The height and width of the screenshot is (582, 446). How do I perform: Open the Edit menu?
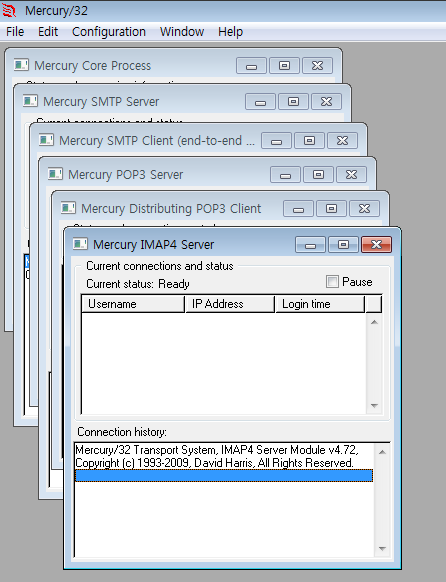point(48,32)
